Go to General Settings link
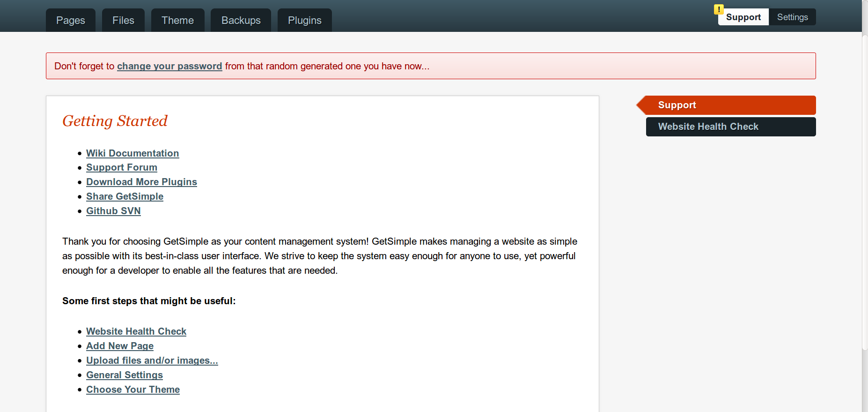Viewport: 868px width, 412px height. (125, 375)
